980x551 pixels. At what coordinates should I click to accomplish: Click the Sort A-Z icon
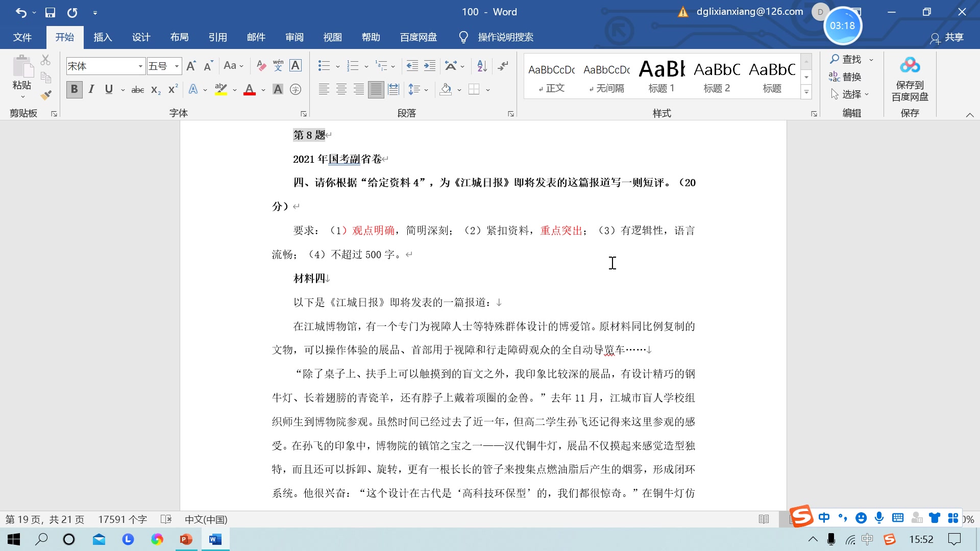click(x=482, y=66)
